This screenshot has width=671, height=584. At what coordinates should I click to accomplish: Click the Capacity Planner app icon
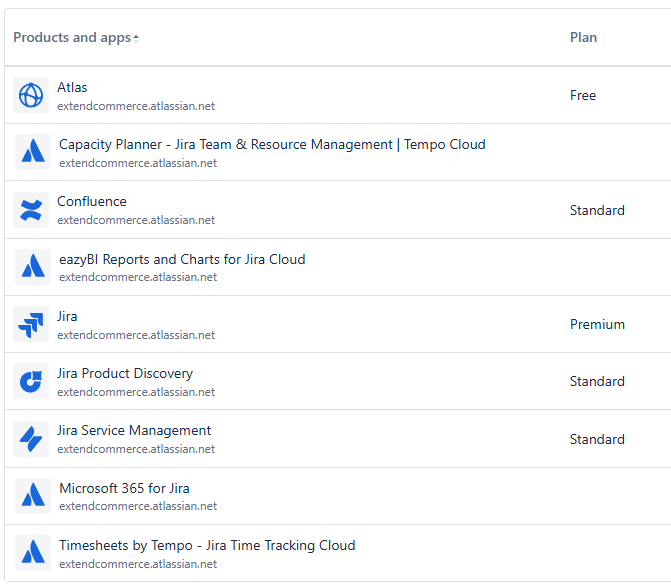(32, 152)
